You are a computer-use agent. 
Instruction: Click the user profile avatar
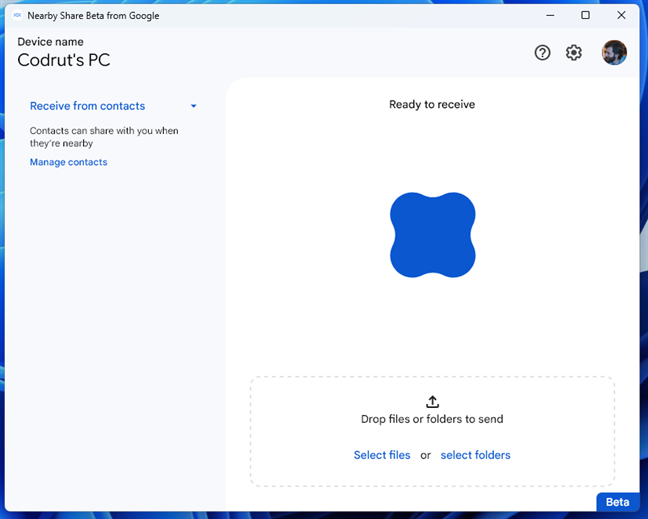(614, 53)
